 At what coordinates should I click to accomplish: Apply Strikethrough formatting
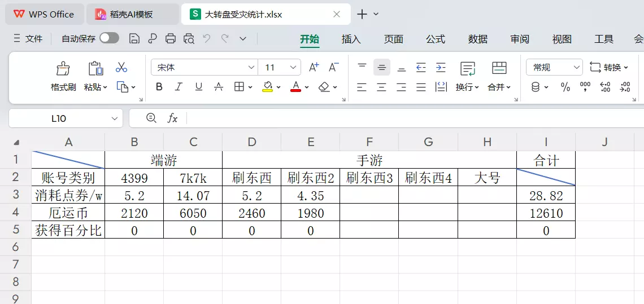tap(219, 87)
